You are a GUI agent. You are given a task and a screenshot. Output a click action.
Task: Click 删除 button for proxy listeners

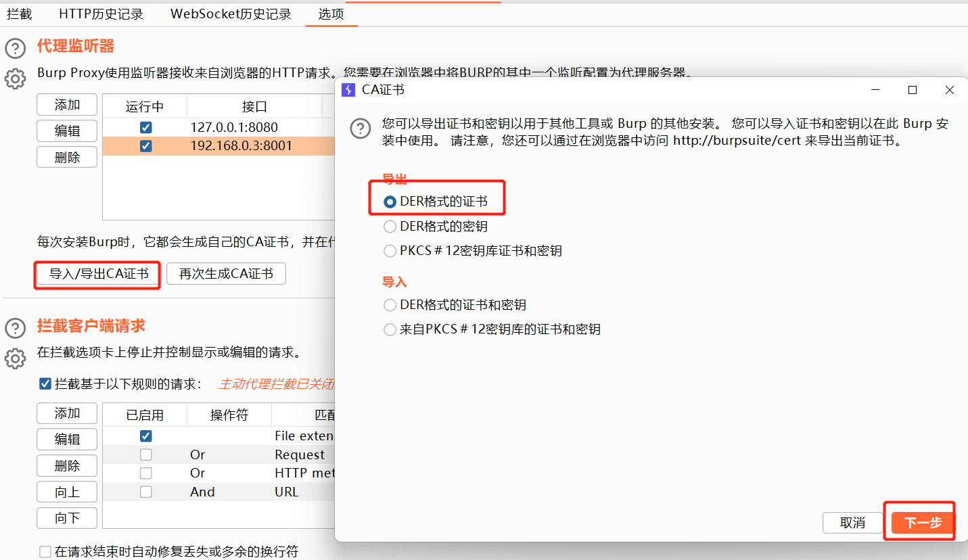point(67,157)
